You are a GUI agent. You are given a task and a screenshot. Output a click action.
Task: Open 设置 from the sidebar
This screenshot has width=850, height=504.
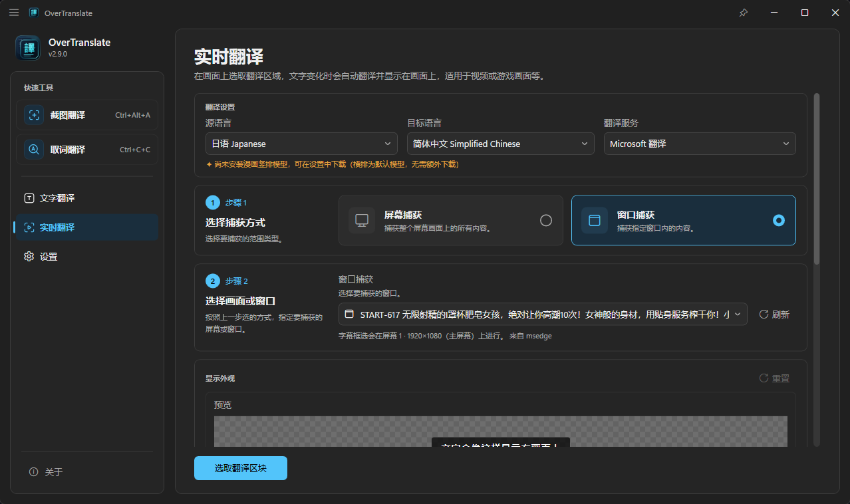(x=86, y=257)
